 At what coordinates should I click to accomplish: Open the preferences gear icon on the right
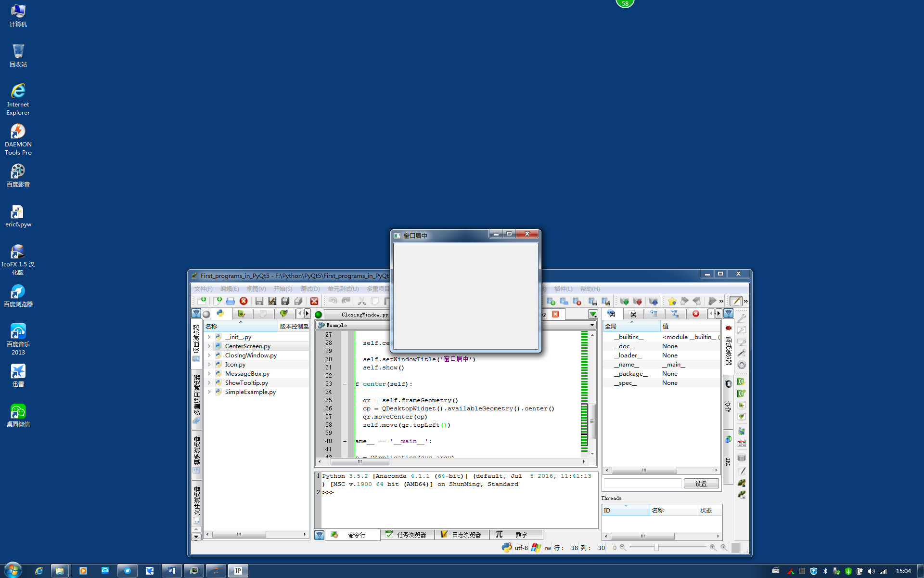742,364
